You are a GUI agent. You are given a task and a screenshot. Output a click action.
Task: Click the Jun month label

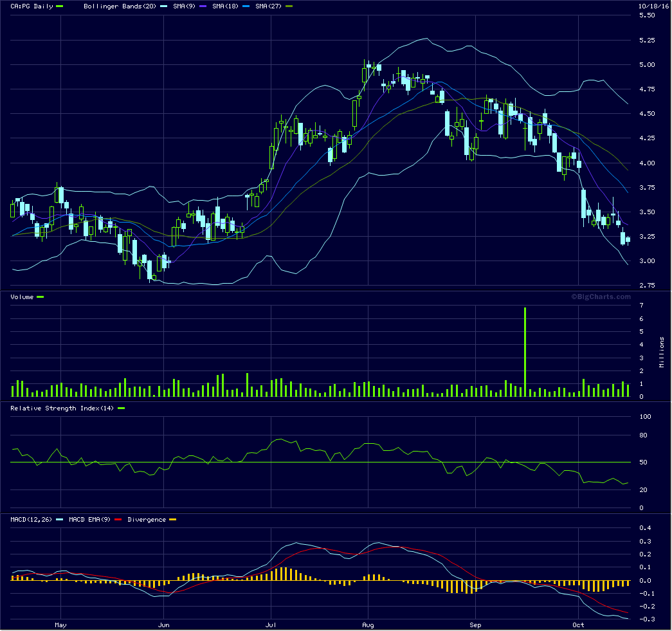click(164, 625)
